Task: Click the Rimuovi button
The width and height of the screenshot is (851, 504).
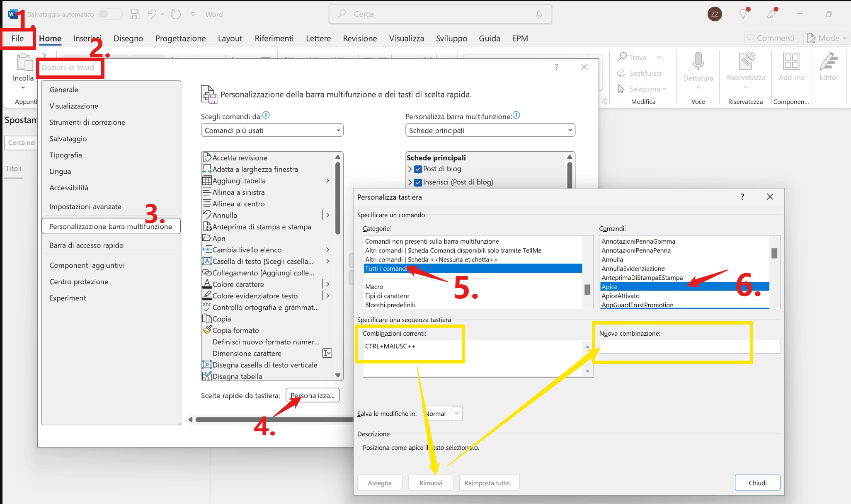Action: 431,483
